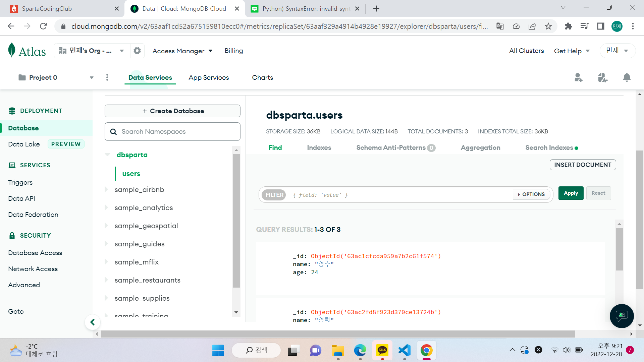Switch to Data Services tab
The width and height of the screenshot is (644, 362).
(x=150, y=77)
